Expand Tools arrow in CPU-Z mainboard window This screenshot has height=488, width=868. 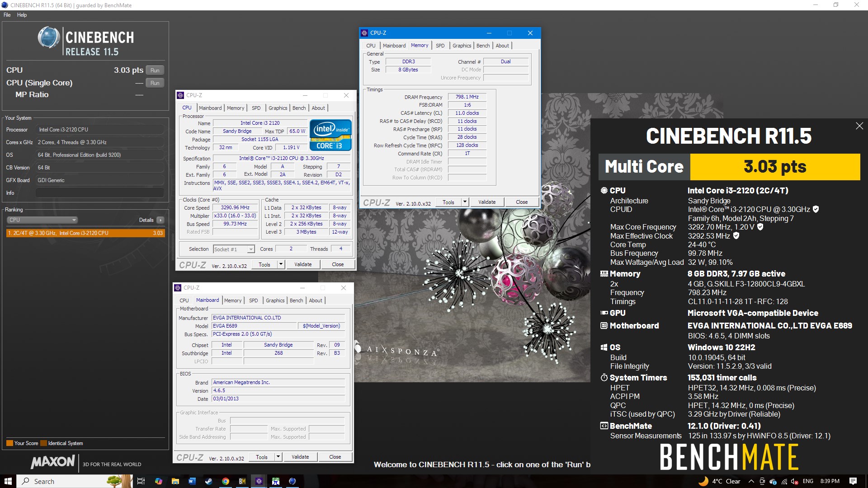tap(278, 457)
